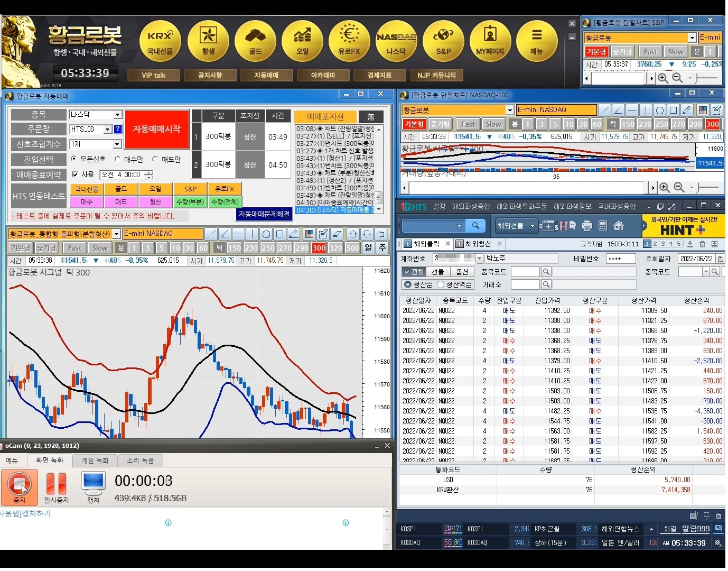Toggle the Fast button in main chart

[x=74, y=247]
